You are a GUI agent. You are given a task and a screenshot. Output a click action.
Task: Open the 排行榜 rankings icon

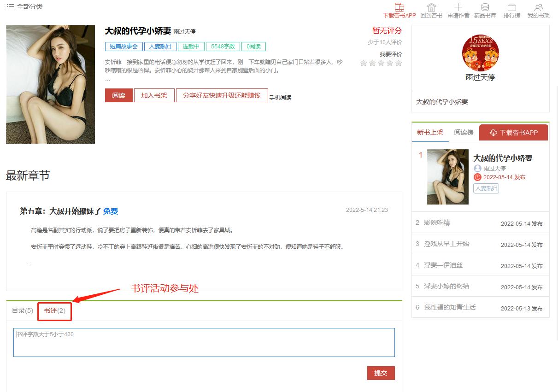[511, 7]
